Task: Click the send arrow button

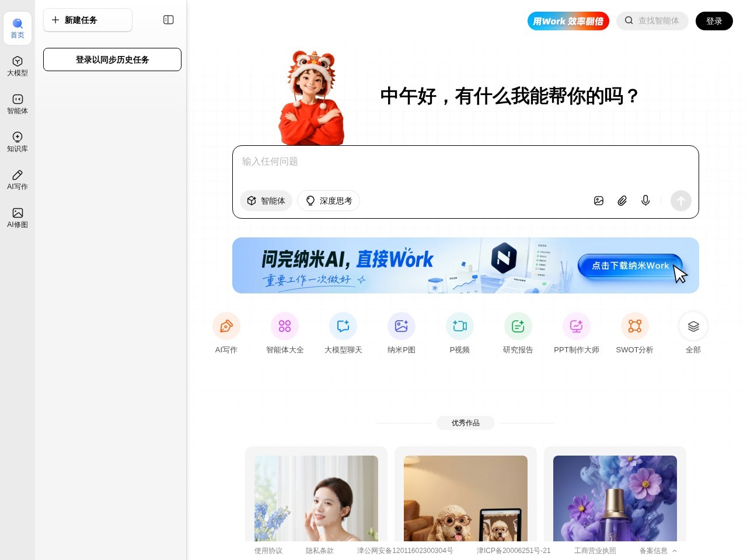Action: click(x=681, y=201)
